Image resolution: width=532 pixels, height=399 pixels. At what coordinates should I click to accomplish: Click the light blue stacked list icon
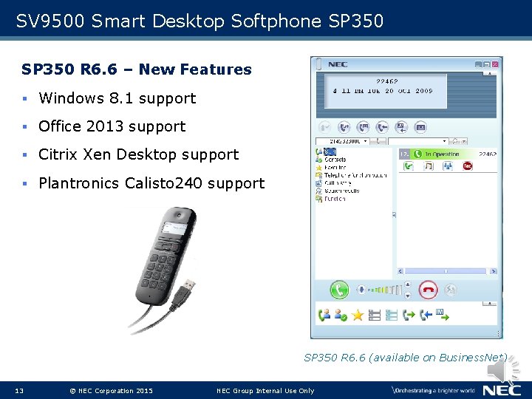coord(391,316)
